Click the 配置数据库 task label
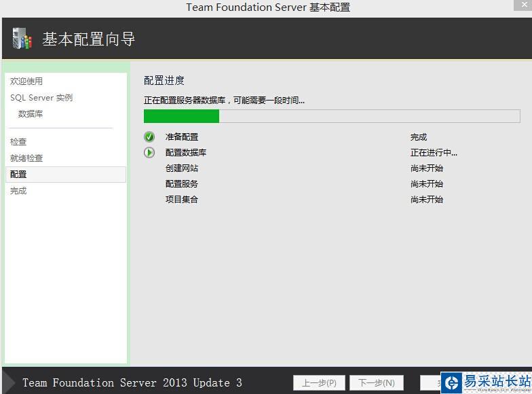 click(186, 152)
